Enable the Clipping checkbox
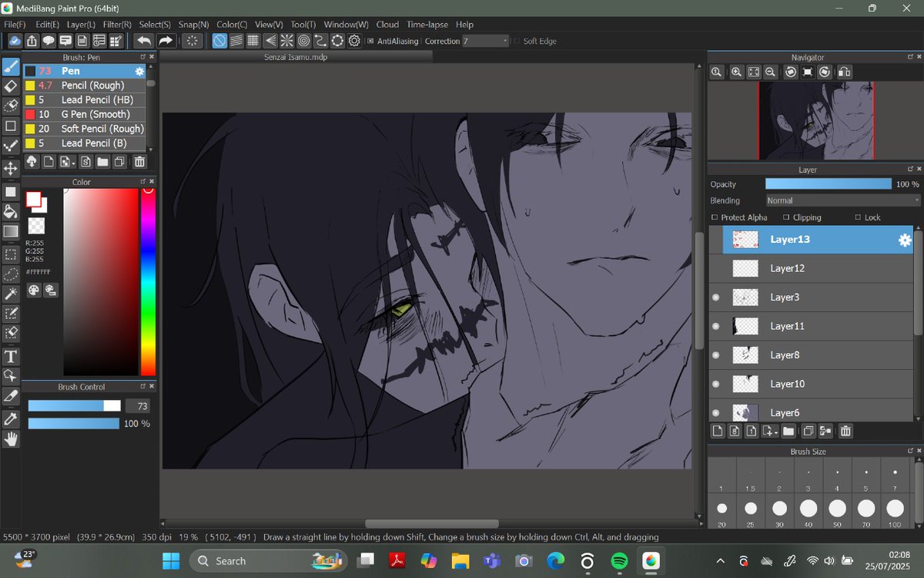Viewport: 924px width, 578px height. click(x=785, y=217)
